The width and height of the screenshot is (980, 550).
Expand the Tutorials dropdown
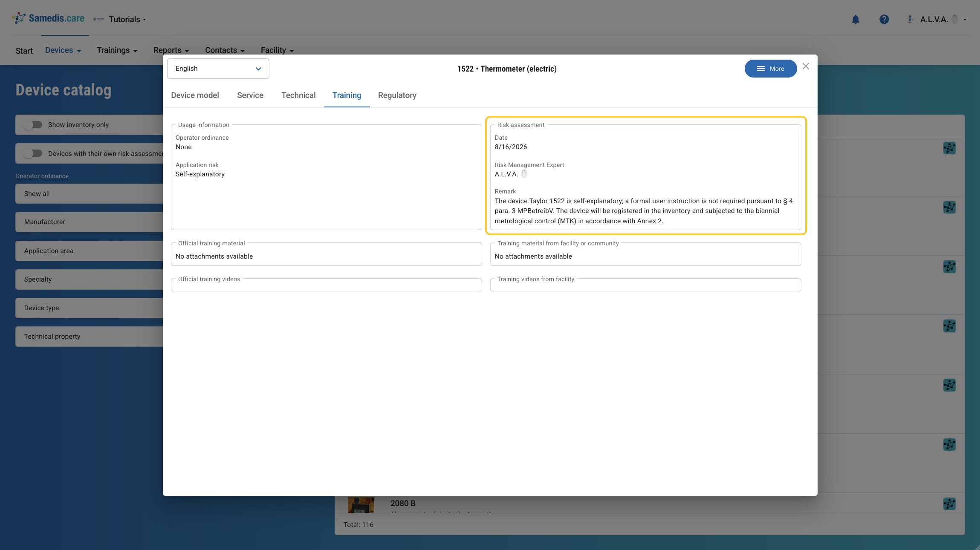tap(127, 20)
